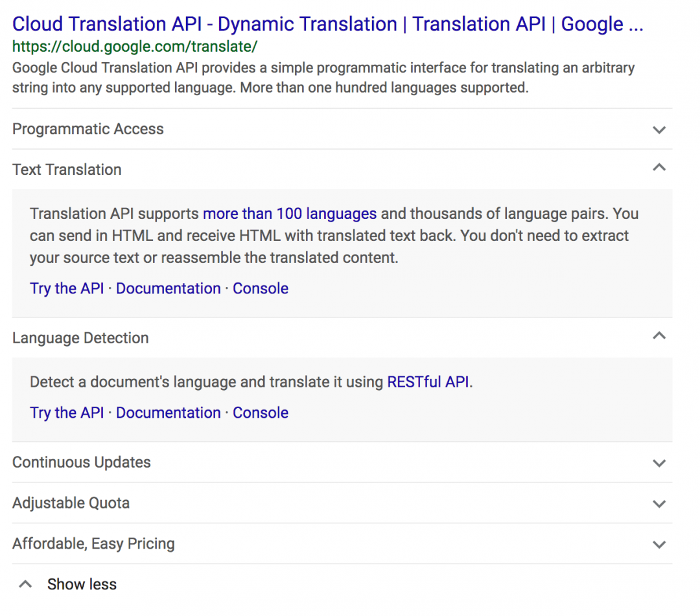Open Console under Text Translation

261,288
